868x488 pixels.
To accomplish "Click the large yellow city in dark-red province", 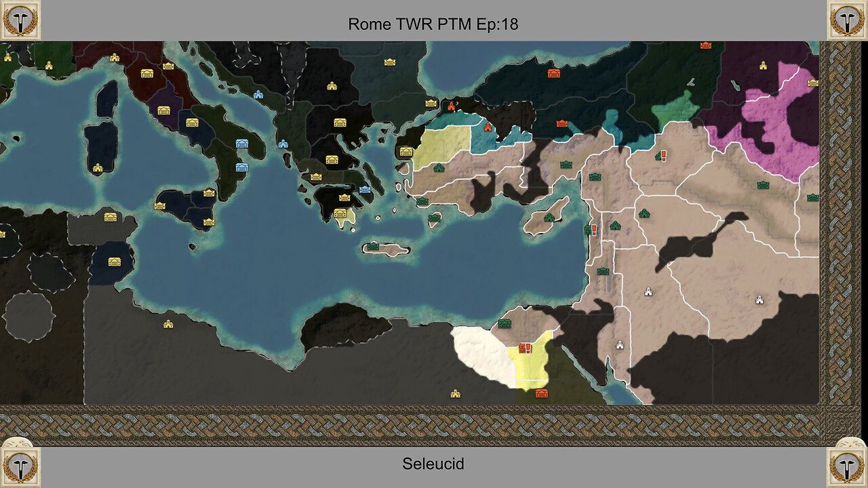I will pyautogui.click(x=146, y=73).
